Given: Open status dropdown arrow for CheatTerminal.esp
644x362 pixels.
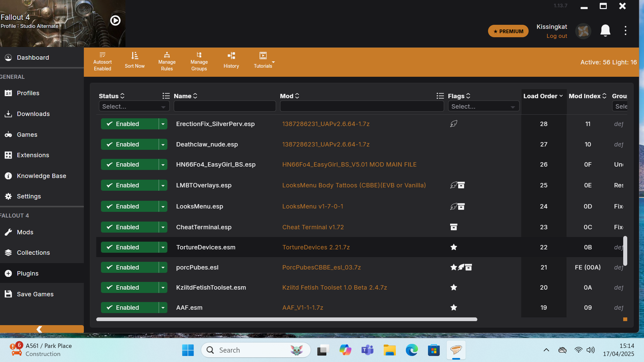Looking at the screenshot, I should tap(163, 227).
